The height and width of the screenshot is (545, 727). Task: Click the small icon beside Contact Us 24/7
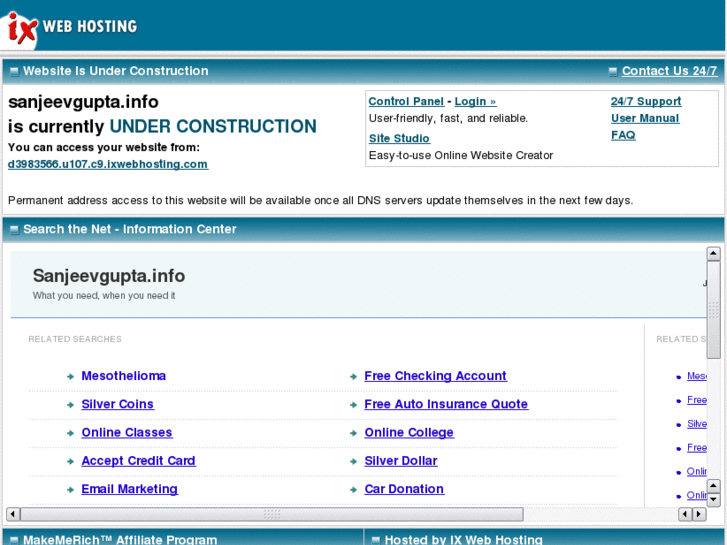pyautogui.click(x=613, y=71)
